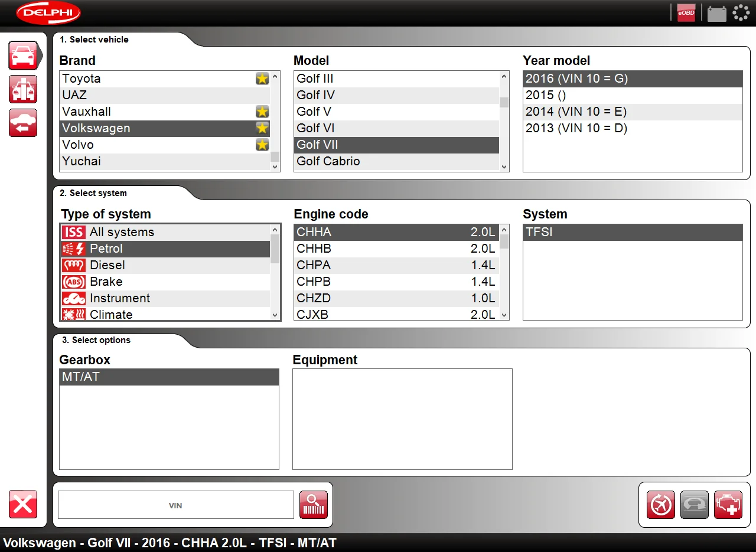Select Golf III model
The image size is (756, 552).
coord(396,79)
